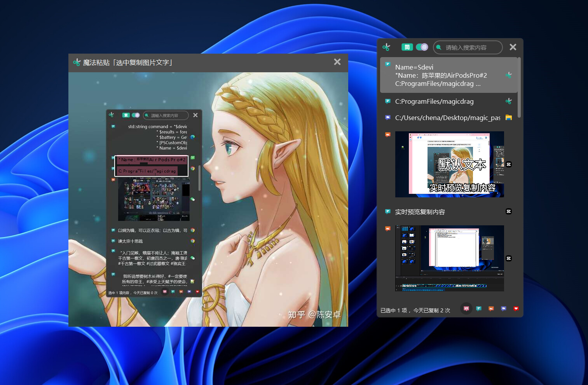Viewport: 588px width, 385px height.
Task: Click the teal speech-bubble icon beside Name=Sdevi
Action: (387, 64)
